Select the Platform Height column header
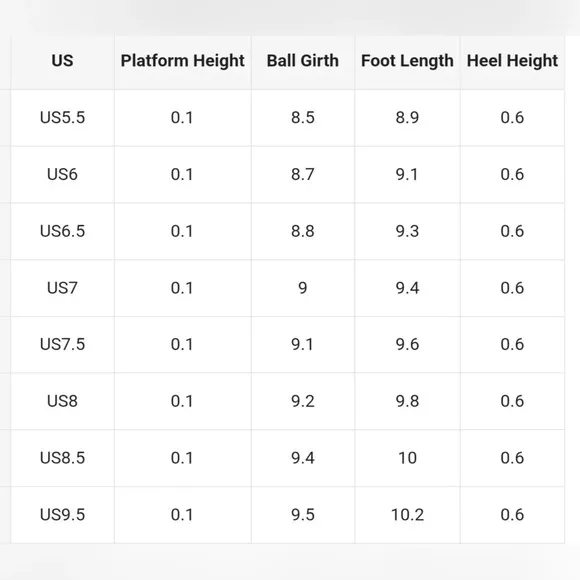This screenshot has width=580, height=580. pyautogui.click(x=183, y=61)
